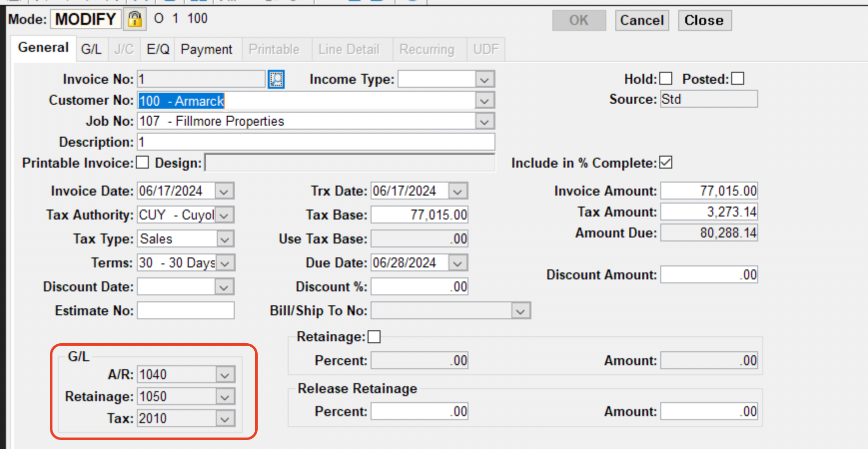Click the Amount Due value 80,288.14
This screenshot has width=868, height=449.
(x=709, y=233)
